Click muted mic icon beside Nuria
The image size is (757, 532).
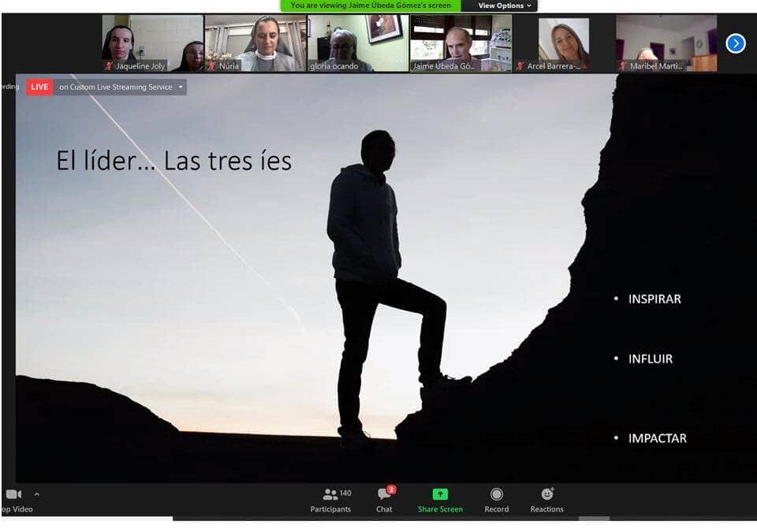click(x=212, y=65)
